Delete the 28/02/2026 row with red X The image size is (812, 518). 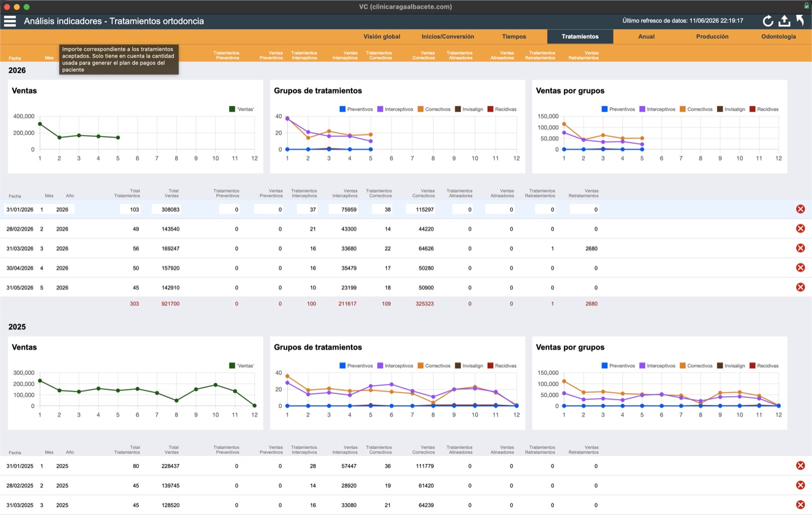800,229
